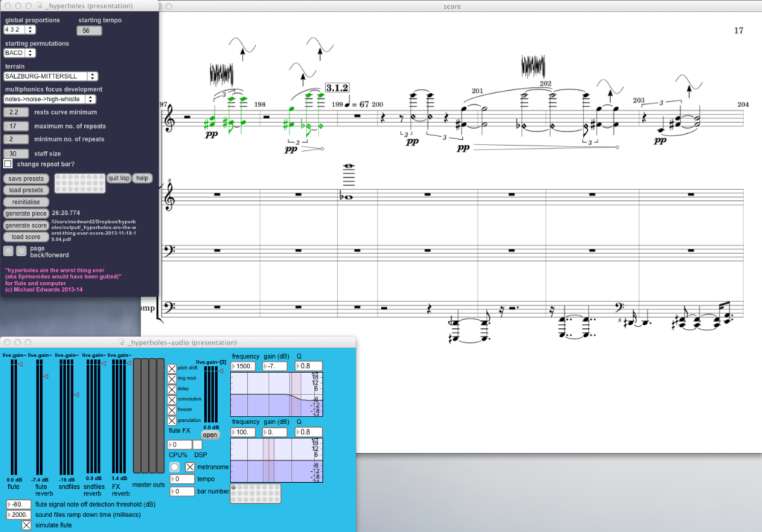
Task: Click the master outs level meters
Action: [149, 416]
